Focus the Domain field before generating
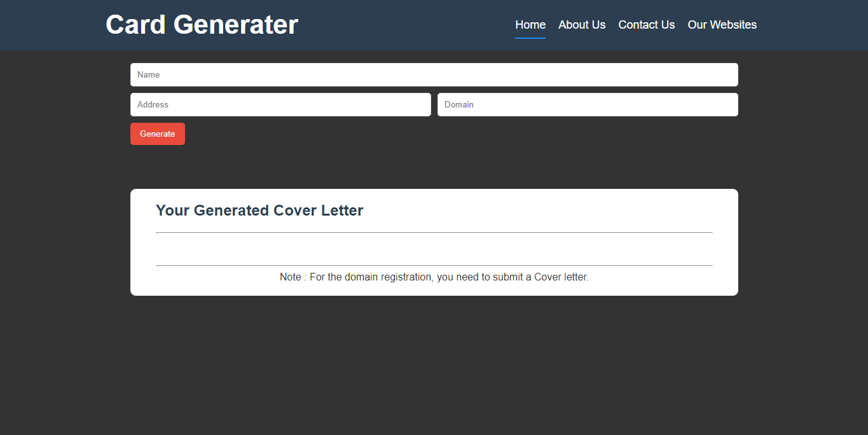 [x=587, y=104]
